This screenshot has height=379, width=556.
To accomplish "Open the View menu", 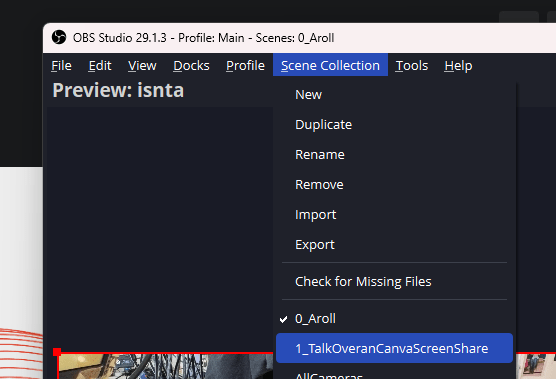I will point(142,66).
